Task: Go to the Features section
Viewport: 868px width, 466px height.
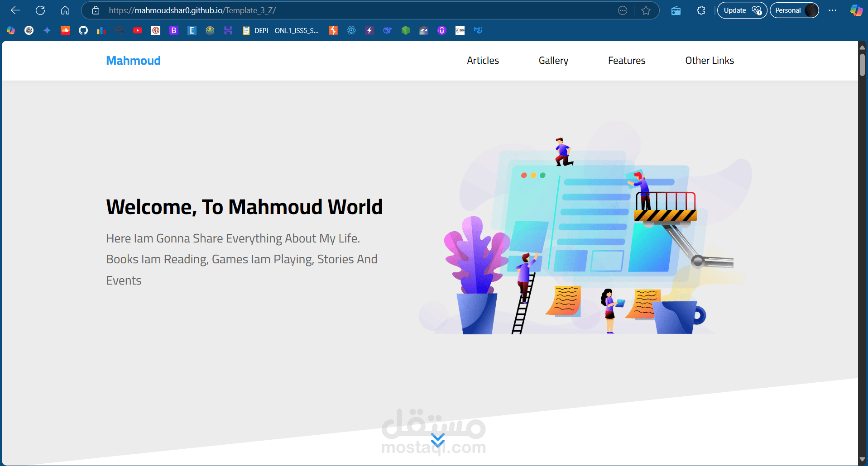Action: (x=627, y=61)
